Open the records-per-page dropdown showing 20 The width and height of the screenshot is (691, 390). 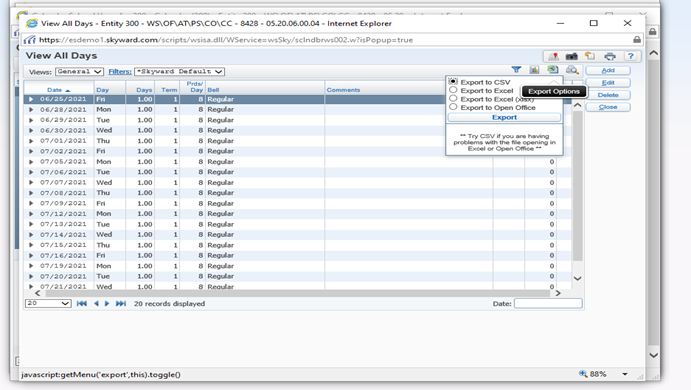[x=48, y=303]
